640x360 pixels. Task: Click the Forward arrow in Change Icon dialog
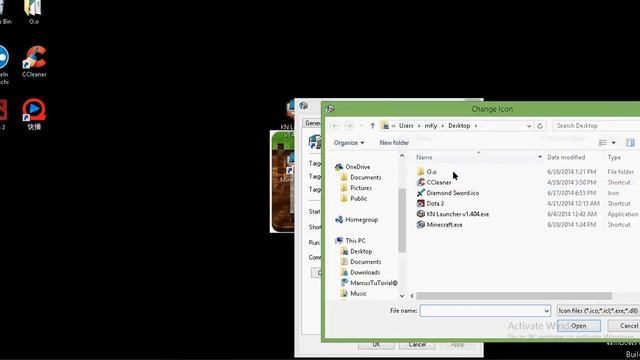349,126
